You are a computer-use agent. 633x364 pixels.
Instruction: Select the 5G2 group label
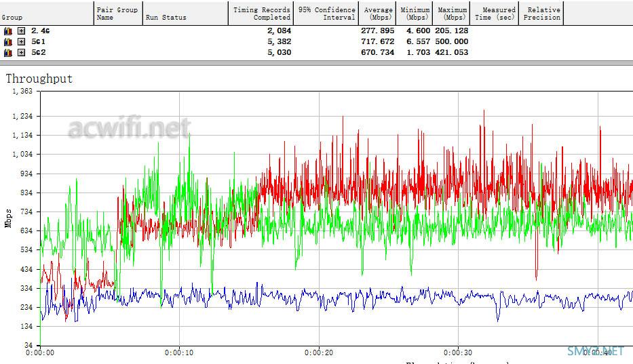pos(39,52)
